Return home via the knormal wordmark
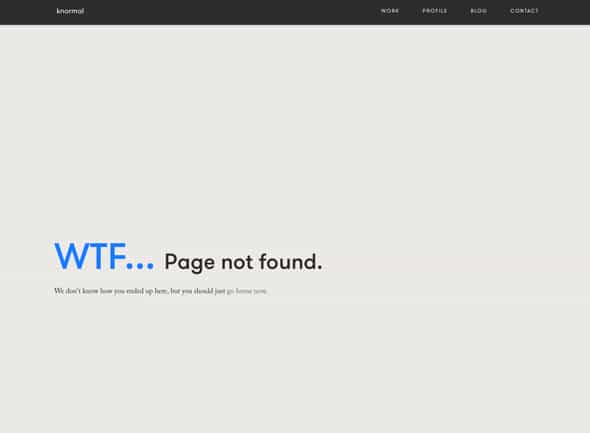The width and height of the screenshot is (590, 433). tap(70, 11)
